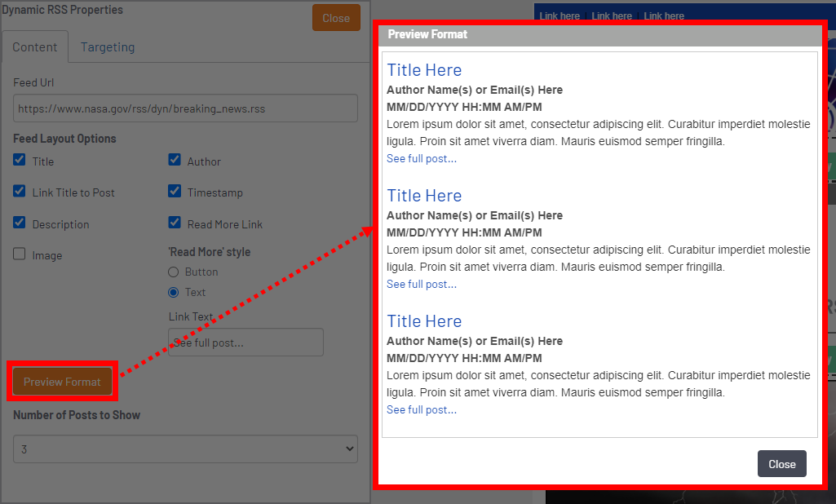Viewport: 836px width, 504px height.
Task: Disable the Link Title to Post option
Action: tap(20, 192)
